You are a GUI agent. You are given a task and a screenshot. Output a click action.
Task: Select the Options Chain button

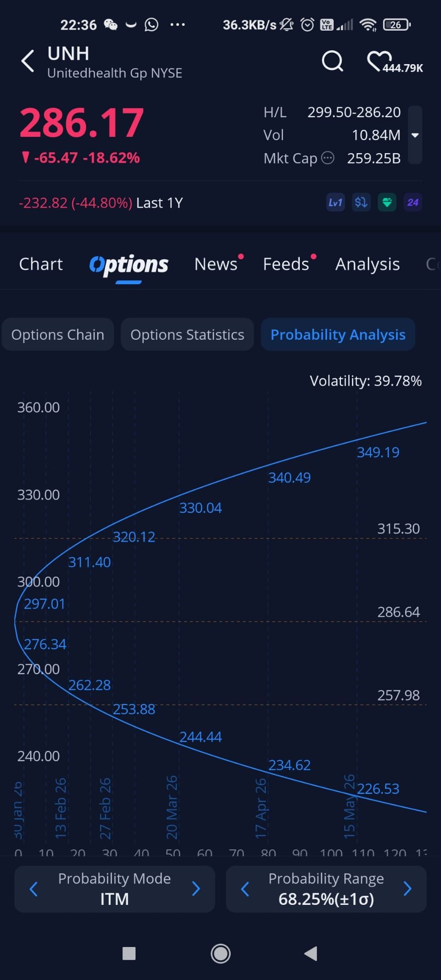57,334
